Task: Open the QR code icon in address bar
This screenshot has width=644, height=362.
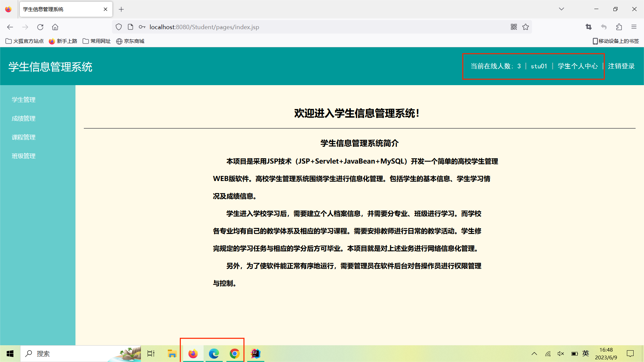Action: click(x=514, y=27)
